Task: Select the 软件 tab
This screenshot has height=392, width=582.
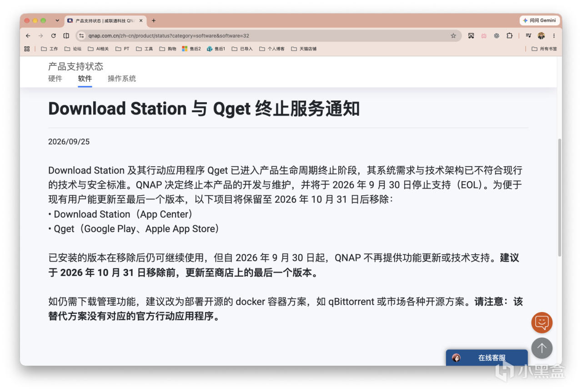Action: [x=85, y=79]
